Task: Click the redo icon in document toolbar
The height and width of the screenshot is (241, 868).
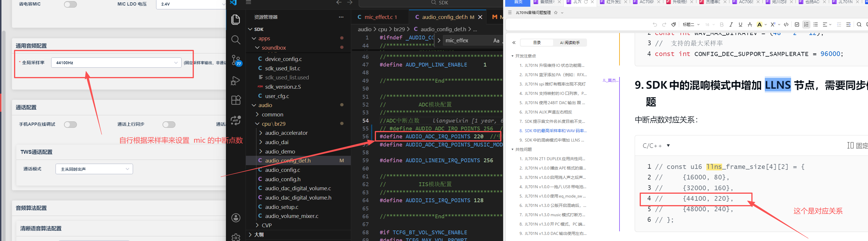Action: coord(664,25)
